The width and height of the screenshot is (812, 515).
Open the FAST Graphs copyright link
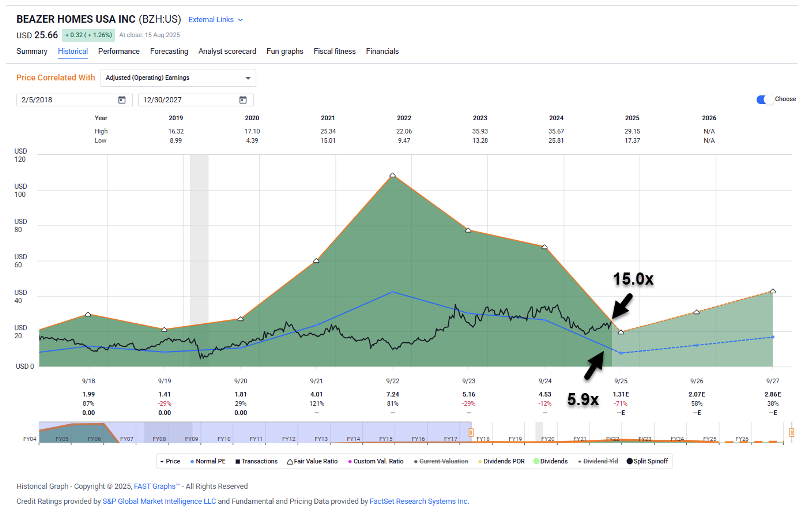pyautogui.click(x=157, y=486)
